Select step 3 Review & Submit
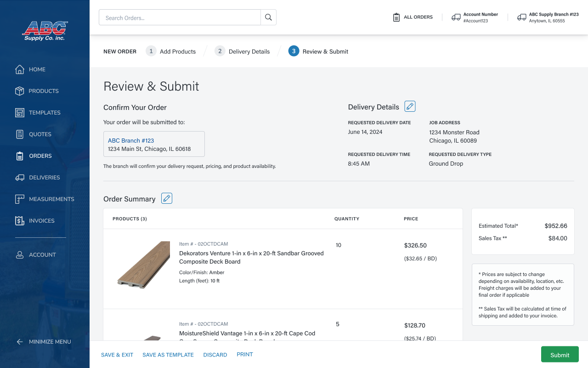This screenshot has height=368, width=588. 318,52
